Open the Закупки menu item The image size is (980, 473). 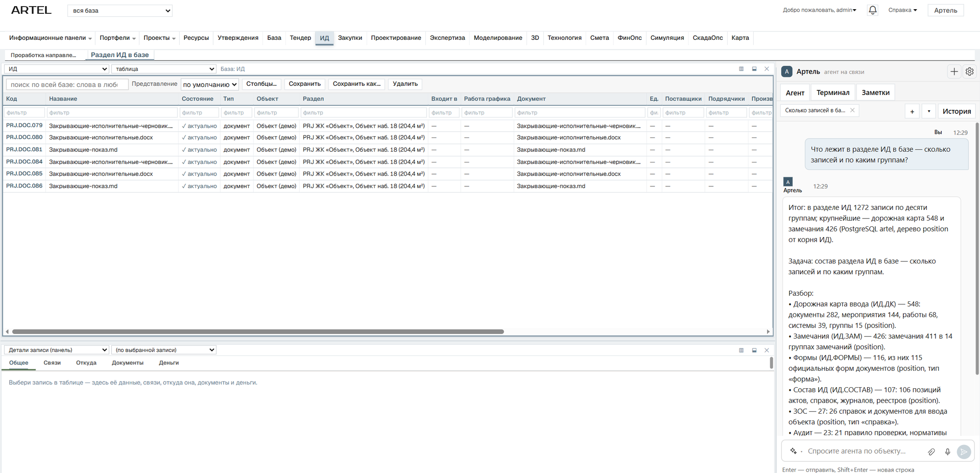[350, 38]
